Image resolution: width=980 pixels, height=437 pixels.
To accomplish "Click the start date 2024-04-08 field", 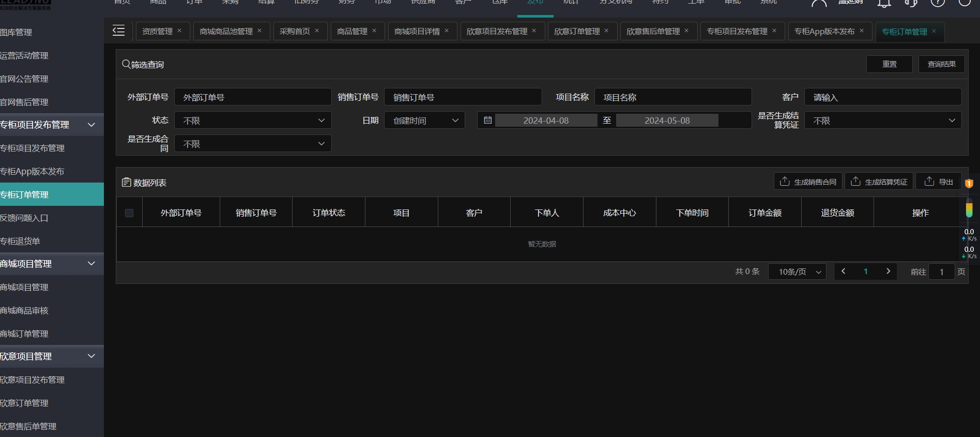I will click(x=546, y=120).
